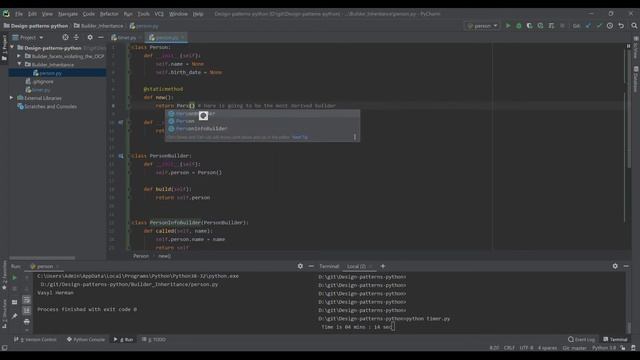
Task: Click the profiler run icon in the toolbar
Action: click(540, 26)
